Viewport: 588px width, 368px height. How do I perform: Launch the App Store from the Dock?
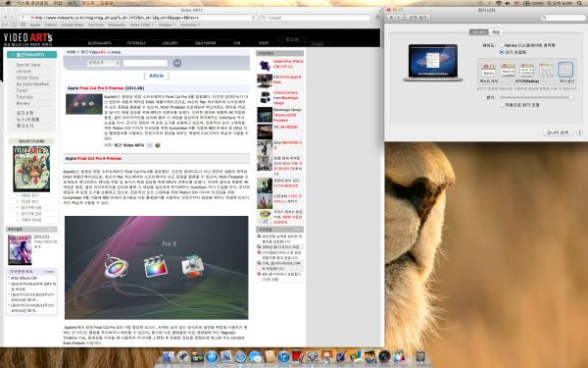[x=212, y=356]
